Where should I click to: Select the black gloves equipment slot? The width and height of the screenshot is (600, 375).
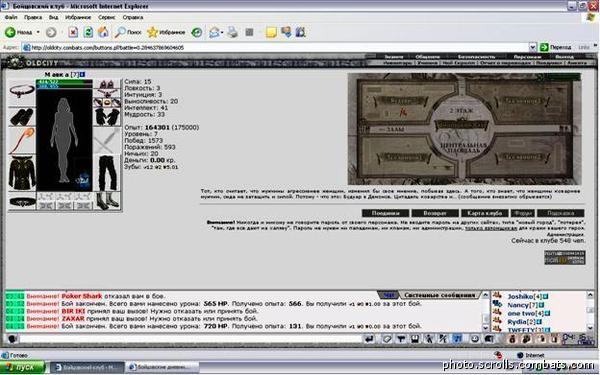click(107, 116)
